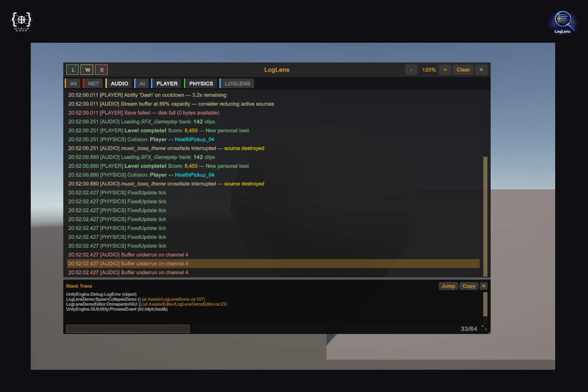The height and width of the screenshot is (392, 588).
Task: Click the highlighted Buffer underrun line
Action: [273, 264]
